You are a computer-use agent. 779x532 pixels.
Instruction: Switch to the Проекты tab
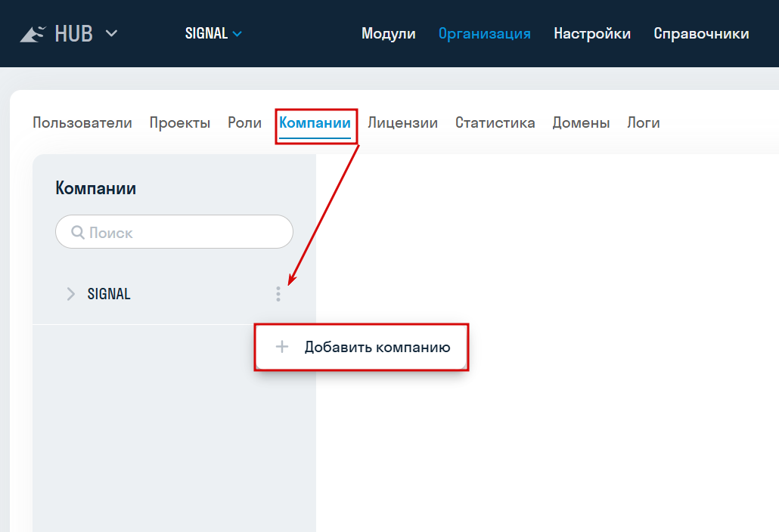point(180,122)
